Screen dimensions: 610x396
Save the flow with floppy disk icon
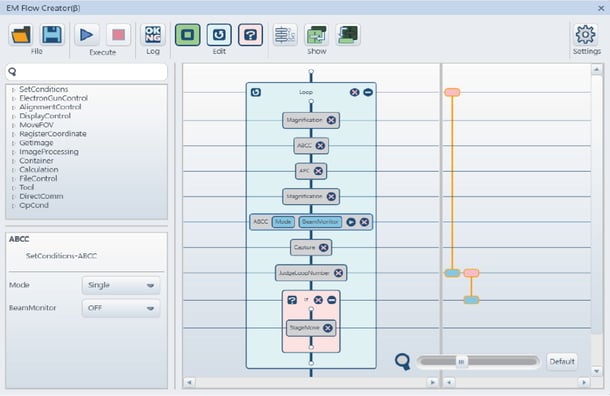(x=52, y=35)
